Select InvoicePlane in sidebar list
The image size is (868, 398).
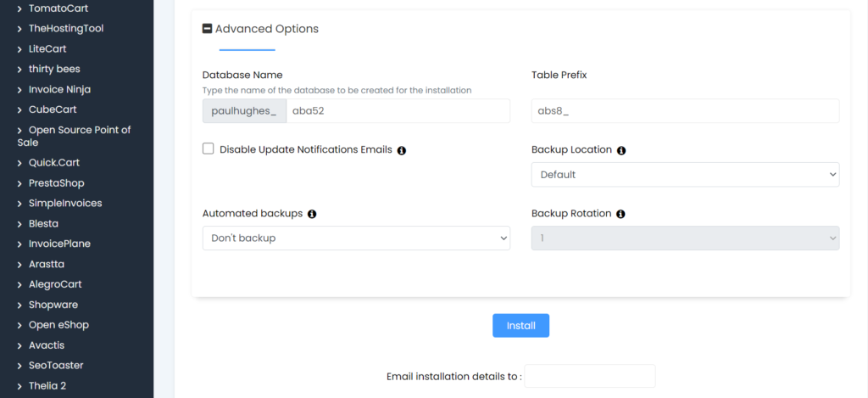(x=59, y=244)
